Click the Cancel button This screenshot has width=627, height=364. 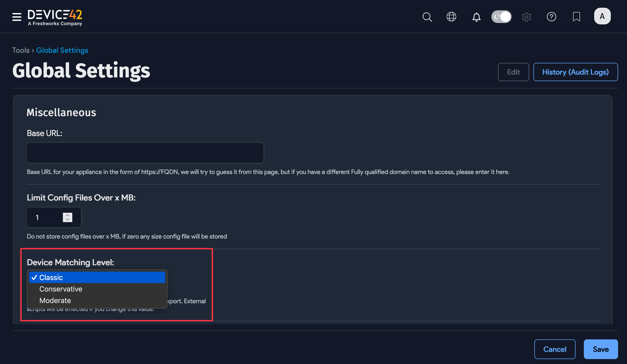554,349
